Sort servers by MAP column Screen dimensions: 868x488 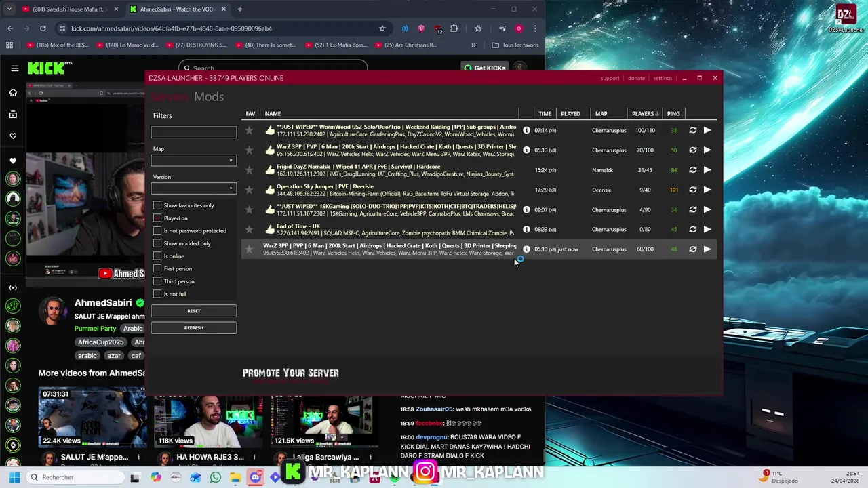[x=601, y=113]
